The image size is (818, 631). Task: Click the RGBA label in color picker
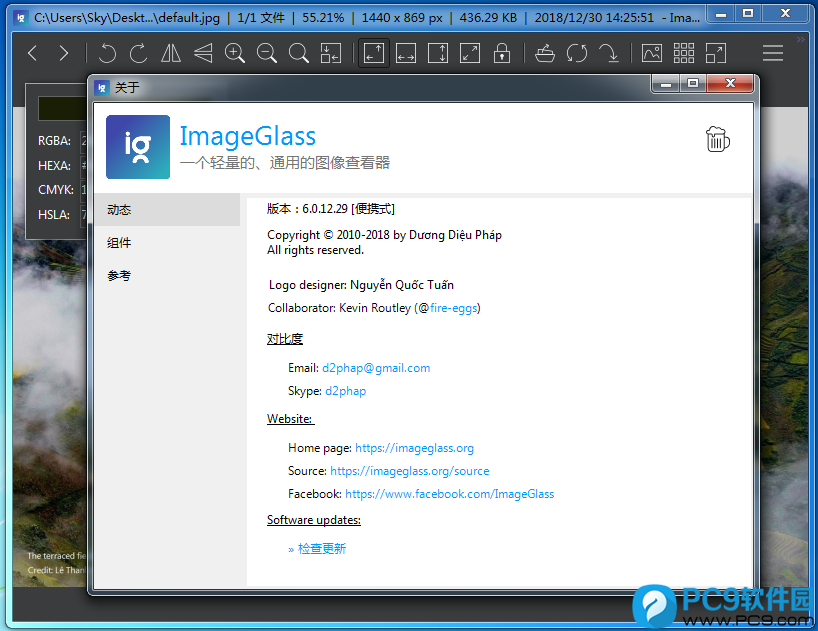click(54, 141)
